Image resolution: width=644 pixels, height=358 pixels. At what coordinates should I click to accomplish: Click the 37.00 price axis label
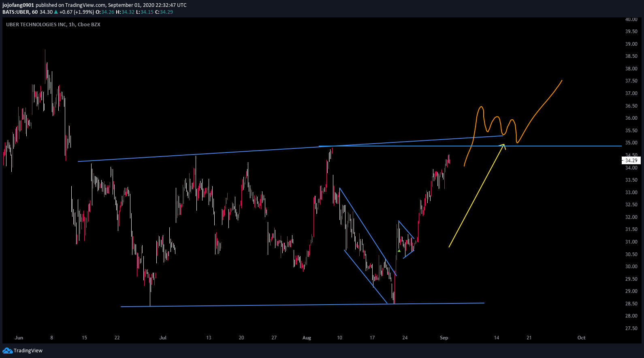[631, 93]
